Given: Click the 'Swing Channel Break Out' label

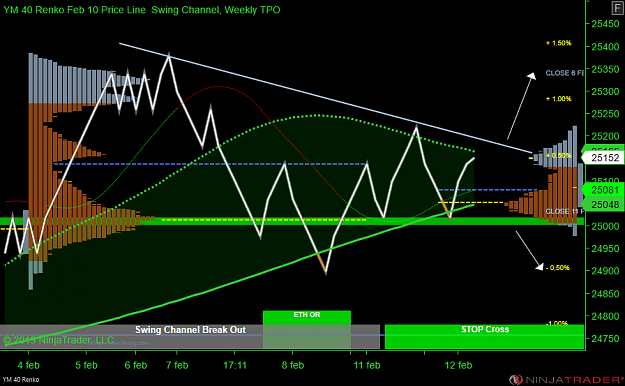Looking at the screenshot, I should click(x=190, y=330).
